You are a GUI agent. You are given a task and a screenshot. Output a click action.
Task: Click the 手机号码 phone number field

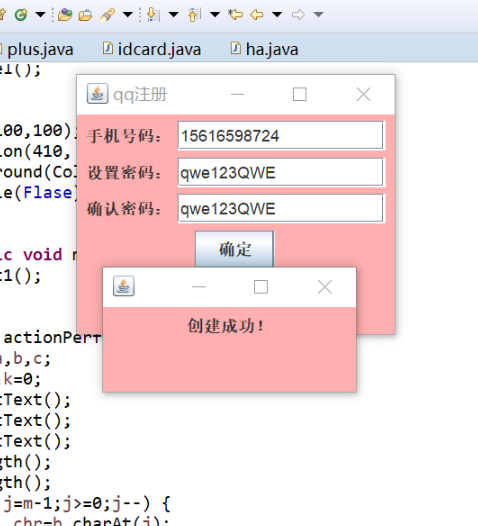point(280,136)
